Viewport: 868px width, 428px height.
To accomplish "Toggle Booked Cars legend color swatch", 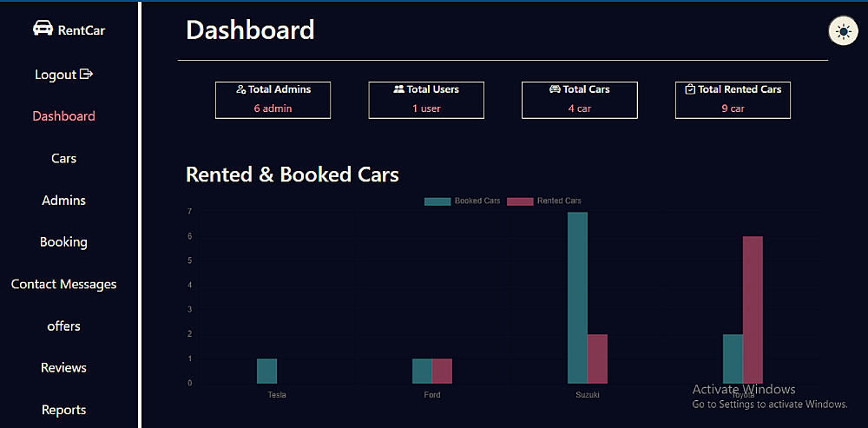I will pyautogui.click(x=437, y=201).
